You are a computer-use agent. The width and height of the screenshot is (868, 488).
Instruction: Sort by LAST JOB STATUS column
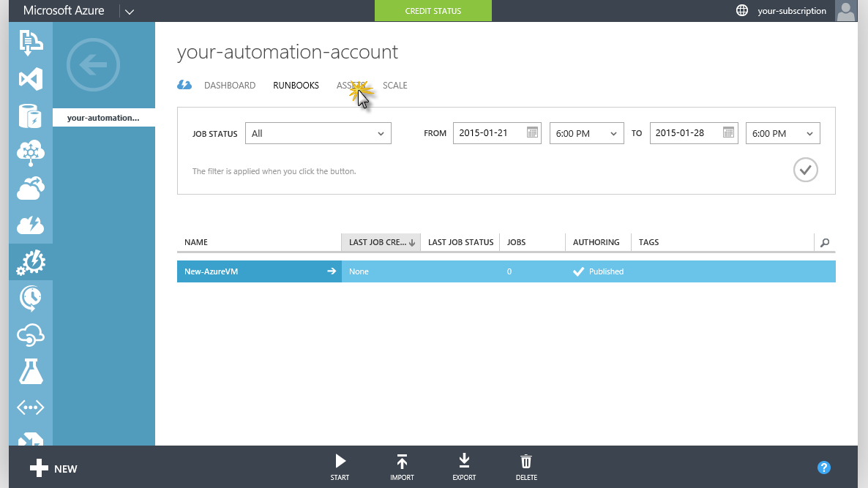tap(460, 242)
